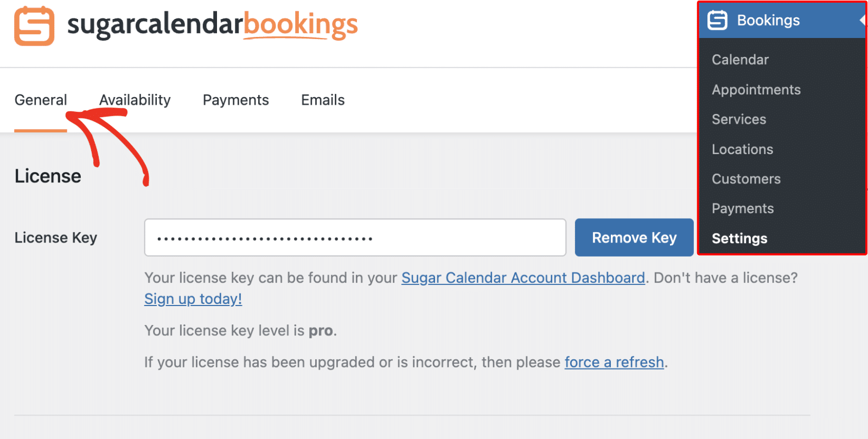
Task: Click the sugarcalendarbookings wordmark header
Action: [x=212, y=24]
